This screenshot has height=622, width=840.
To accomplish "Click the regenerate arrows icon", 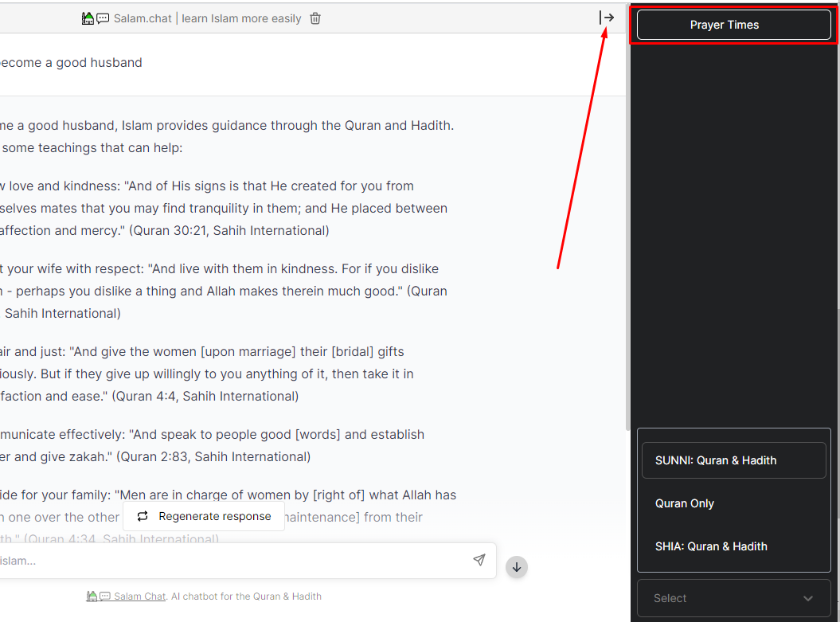I will click(x=142, y=516).
